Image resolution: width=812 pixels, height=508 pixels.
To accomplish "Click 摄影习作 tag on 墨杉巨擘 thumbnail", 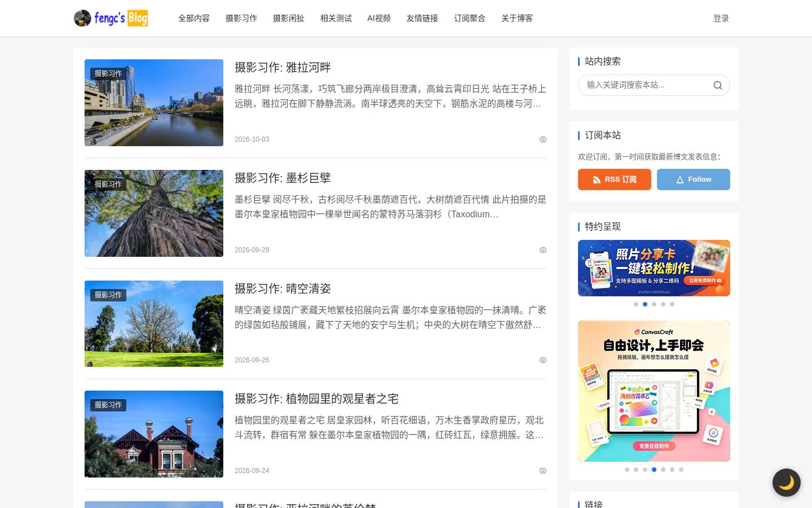I will 108,185.
